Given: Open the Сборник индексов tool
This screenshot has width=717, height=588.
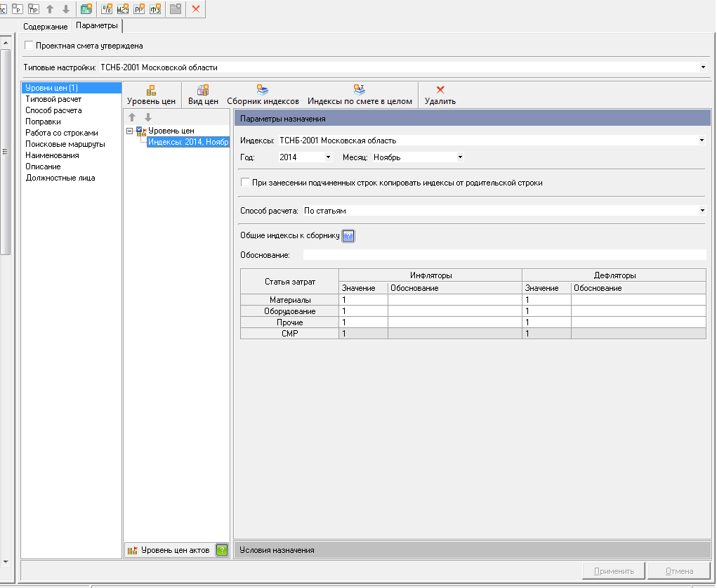Looking at the screenshot, I should [263, 90].
